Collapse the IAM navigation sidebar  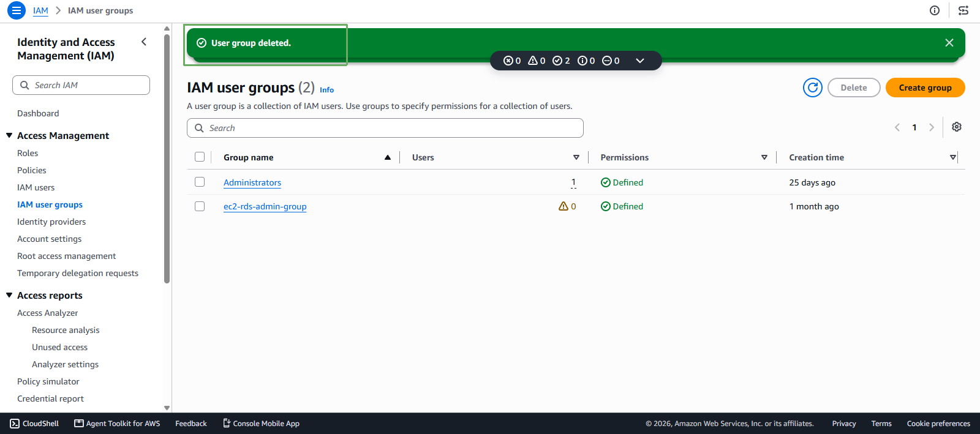pos(144,42)
